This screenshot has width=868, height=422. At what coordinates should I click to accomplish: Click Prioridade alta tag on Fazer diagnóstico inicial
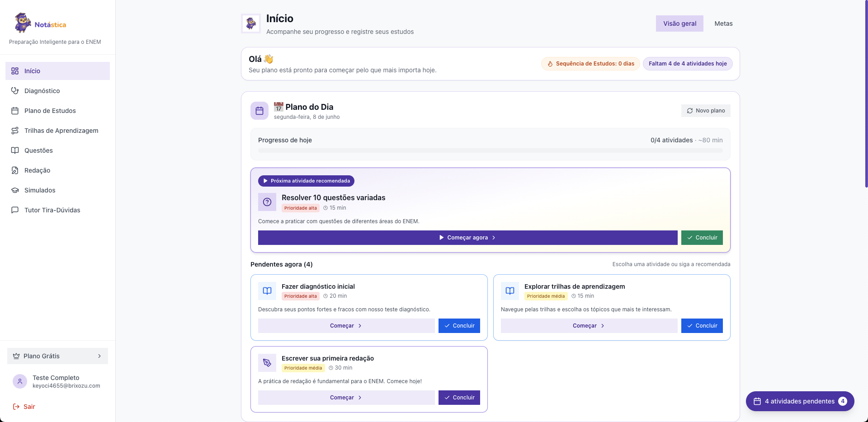coord(301,296)
